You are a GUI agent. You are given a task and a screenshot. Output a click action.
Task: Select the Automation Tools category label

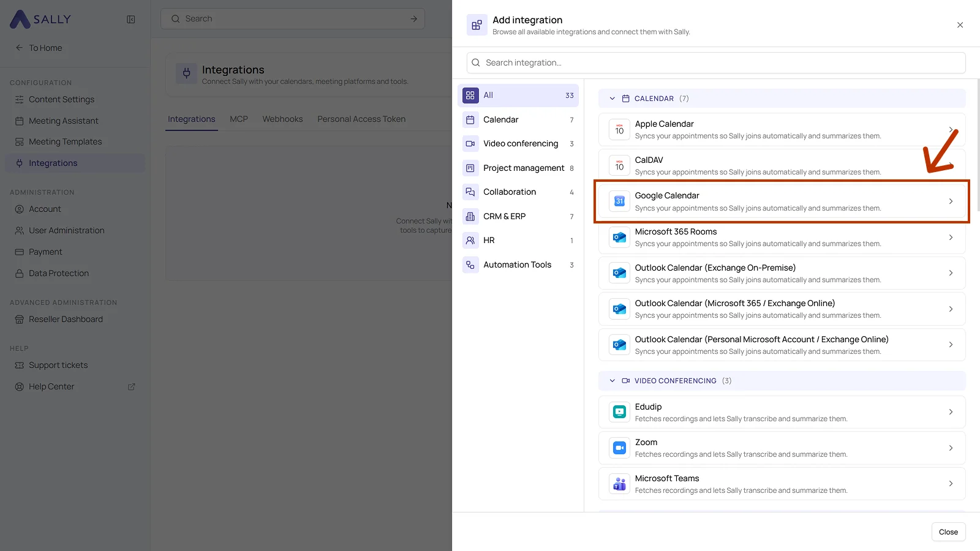pos(517,264)
